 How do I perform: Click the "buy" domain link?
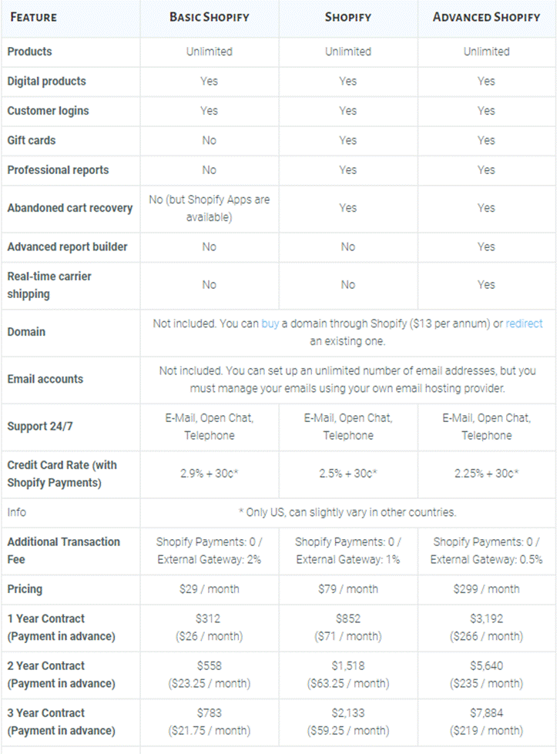[270, 323]
